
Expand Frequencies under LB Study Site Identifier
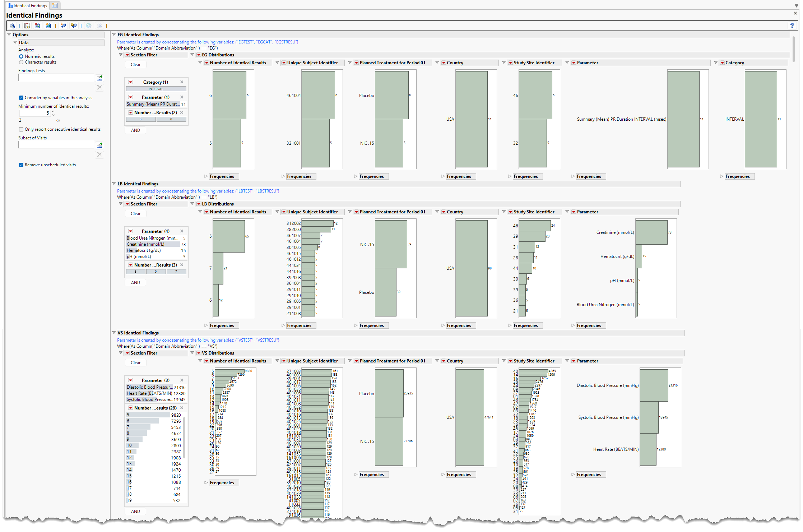click(x=510, y=325)
